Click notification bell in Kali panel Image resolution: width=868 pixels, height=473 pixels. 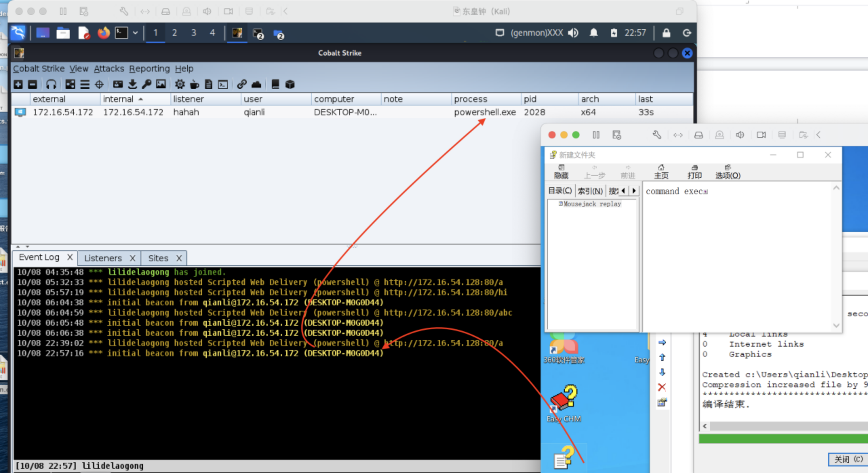(593, 33)
